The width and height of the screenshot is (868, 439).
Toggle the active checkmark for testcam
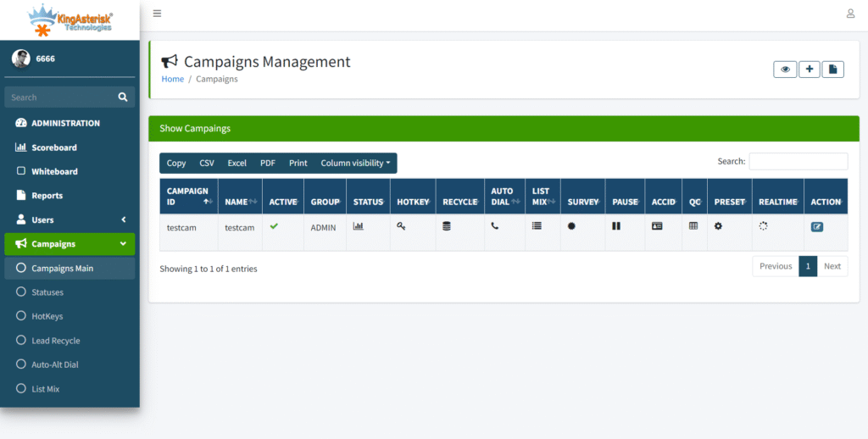(x=274, y=226)
